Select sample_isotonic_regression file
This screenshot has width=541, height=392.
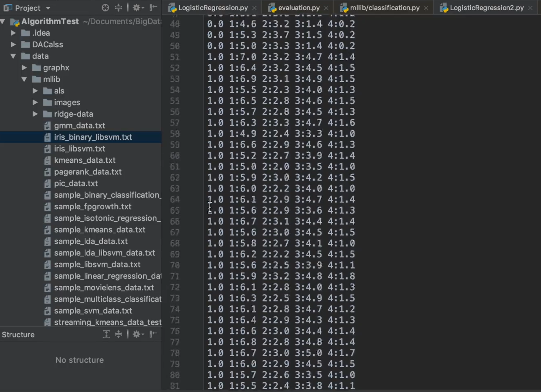[x=108, y=218]
